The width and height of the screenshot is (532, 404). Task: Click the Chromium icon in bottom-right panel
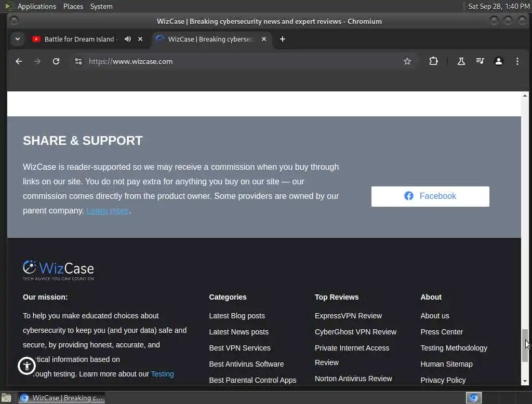[474, 398]
